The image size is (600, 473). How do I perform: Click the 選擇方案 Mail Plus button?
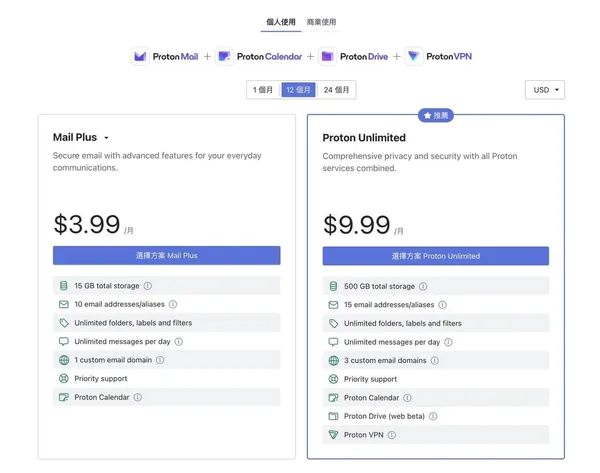(166, 256)
